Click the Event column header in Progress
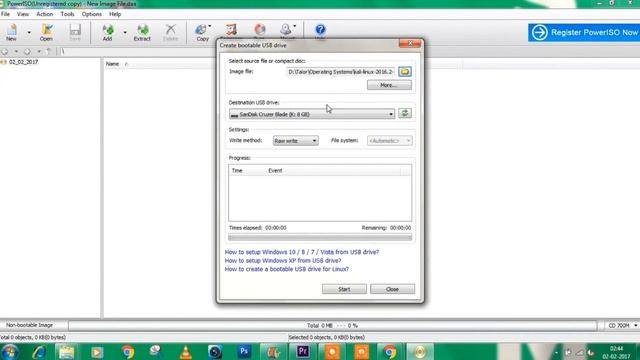 pos(275,171)
